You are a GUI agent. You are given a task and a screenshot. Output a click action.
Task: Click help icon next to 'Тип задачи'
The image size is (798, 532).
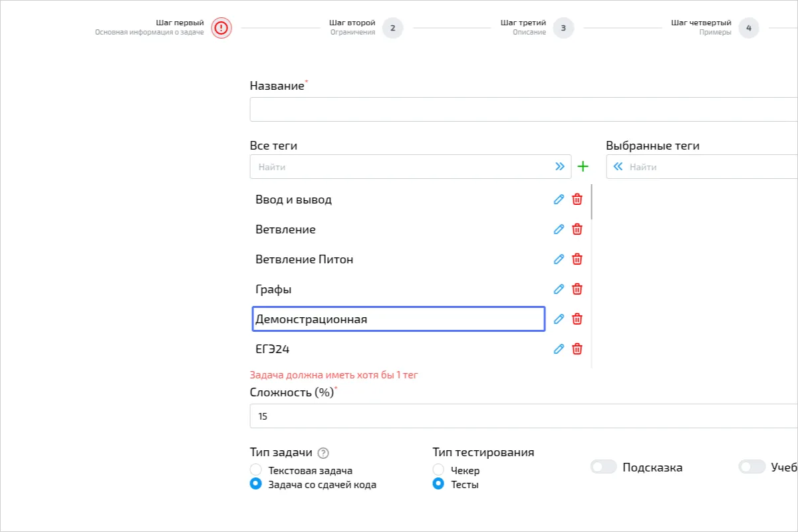point(323,454)
